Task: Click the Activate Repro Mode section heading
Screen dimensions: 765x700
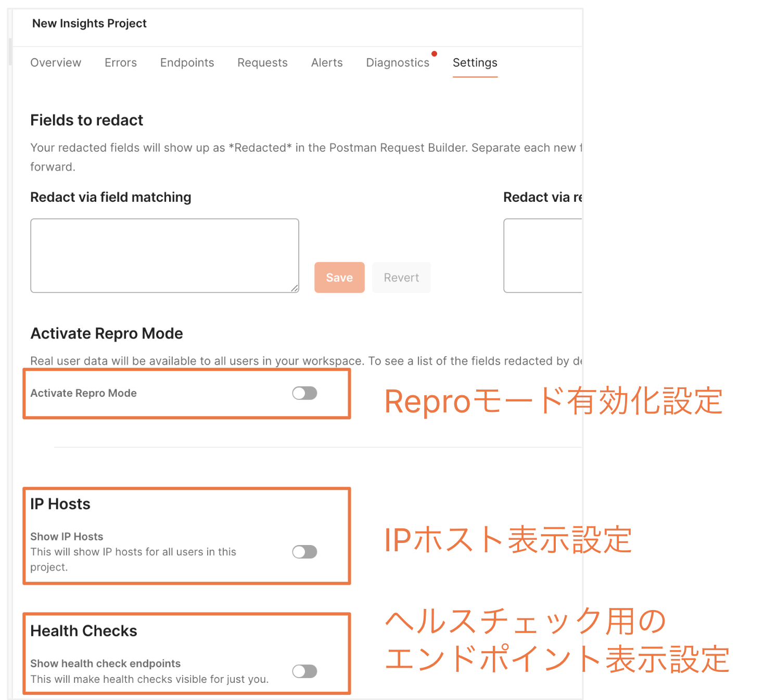Action: click(x=107, y=333)
